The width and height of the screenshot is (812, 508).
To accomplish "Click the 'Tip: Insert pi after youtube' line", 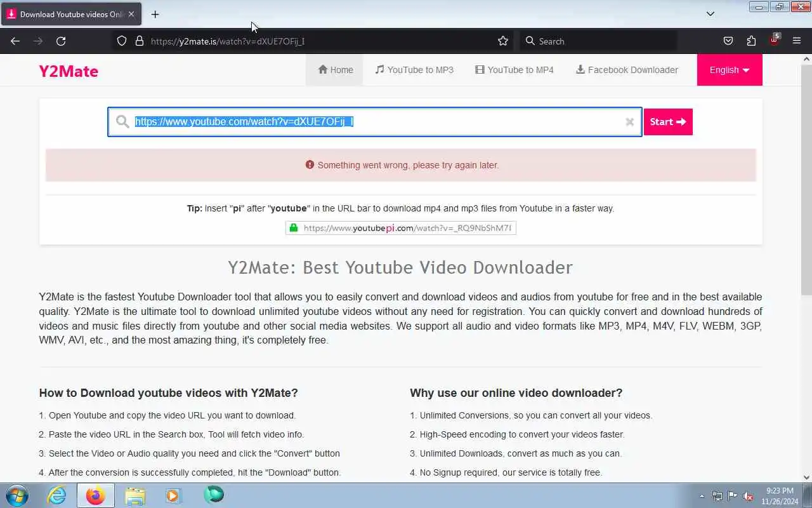I will tap(400, 208).
